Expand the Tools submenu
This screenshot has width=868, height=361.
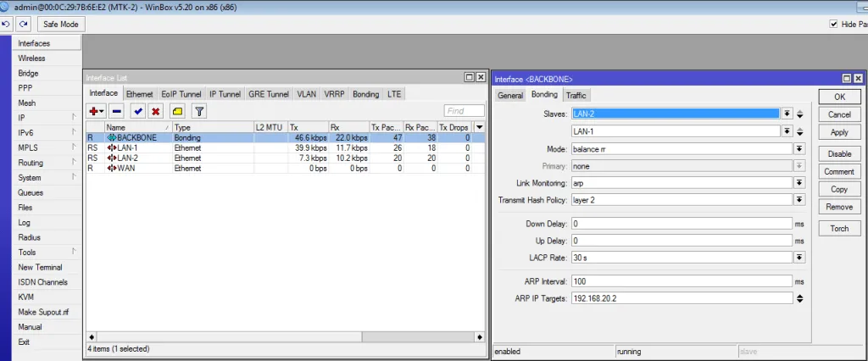(47, 252)
